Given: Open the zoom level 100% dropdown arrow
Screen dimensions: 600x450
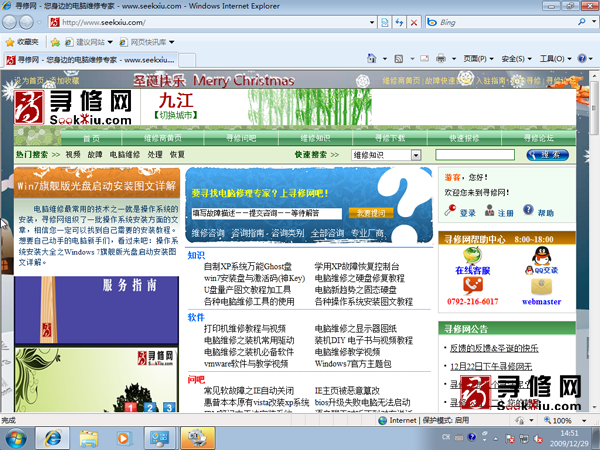Looking at the screenshot, I should (x=584, y=421).
